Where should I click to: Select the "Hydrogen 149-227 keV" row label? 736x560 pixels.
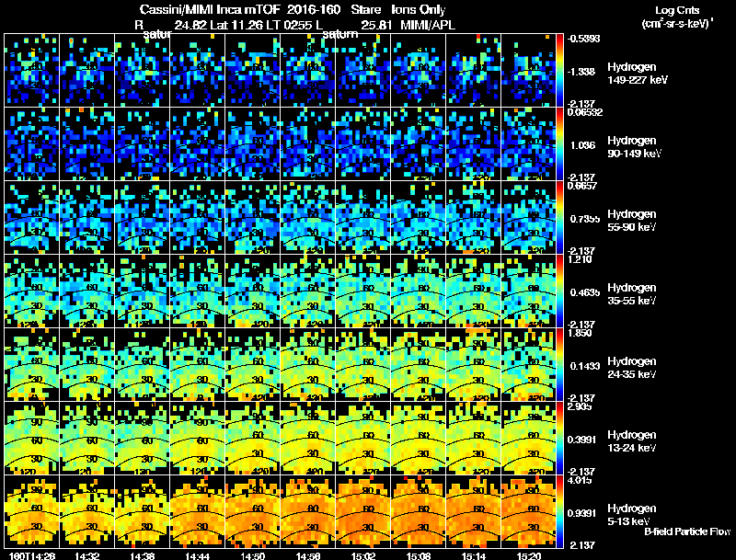637,74
